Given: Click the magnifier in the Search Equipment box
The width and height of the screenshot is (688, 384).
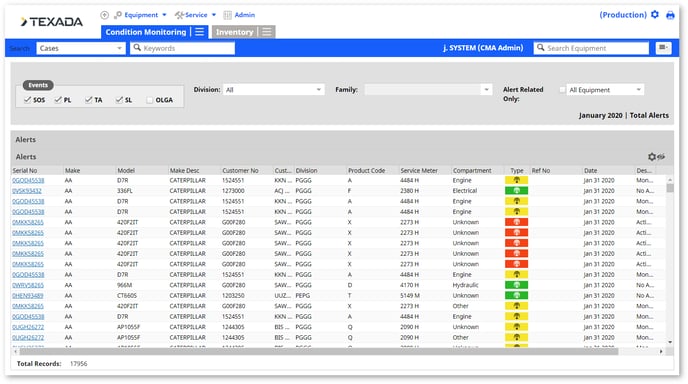Looking at the screenshot, I should (541, 47).
